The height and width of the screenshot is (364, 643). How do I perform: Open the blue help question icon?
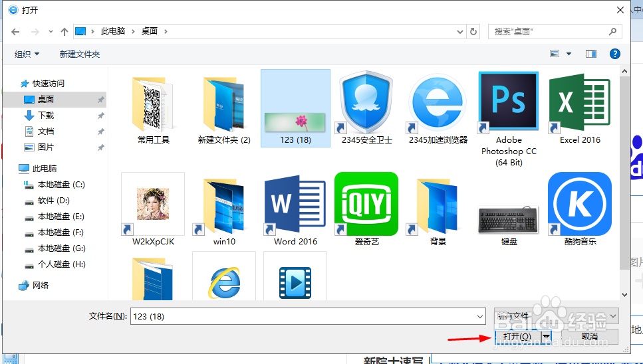(x=614, y=54)
